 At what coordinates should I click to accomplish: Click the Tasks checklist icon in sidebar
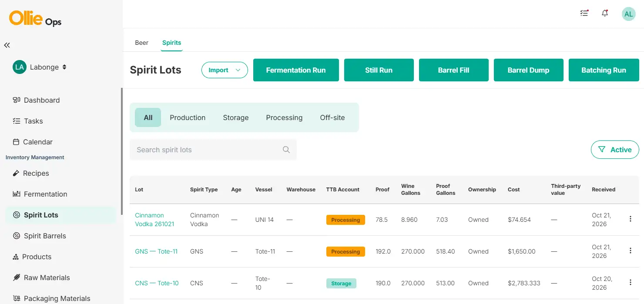[17, 121]
